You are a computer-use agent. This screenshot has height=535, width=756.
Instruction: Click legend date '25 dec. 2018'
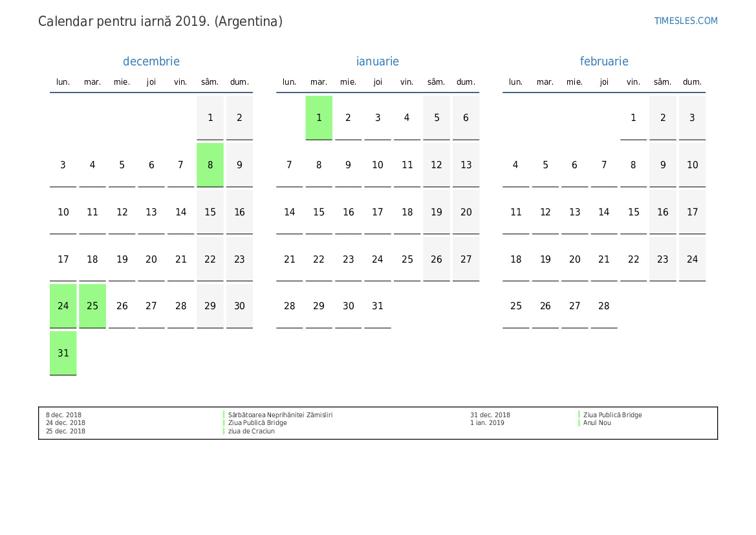(x=65, y=431)
